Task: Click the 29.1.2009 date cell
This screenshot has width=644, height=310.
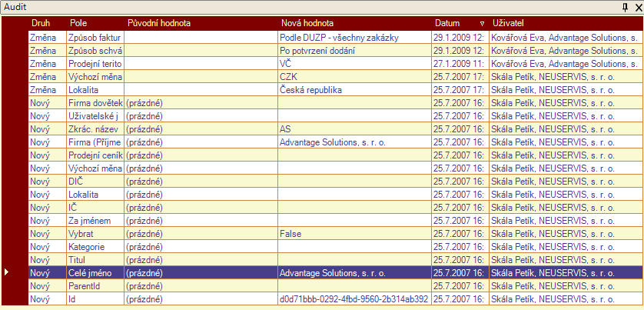Action: 459,37
